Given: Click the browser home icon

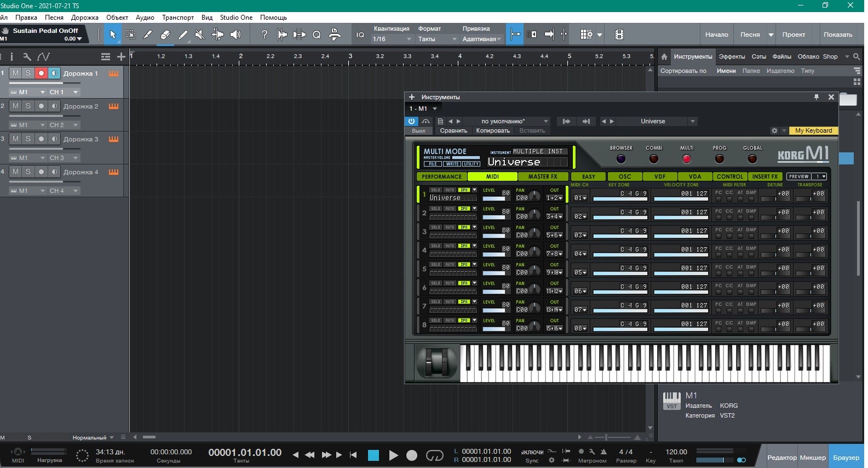Looking at the screenshot, I should 664,56.
